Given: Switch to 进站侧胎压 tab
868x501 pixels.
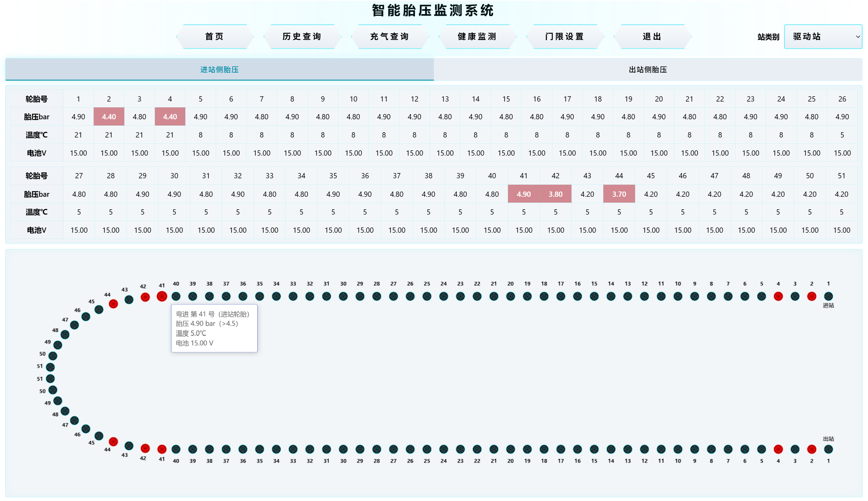Looking at the screenshot, I should 220,69.
